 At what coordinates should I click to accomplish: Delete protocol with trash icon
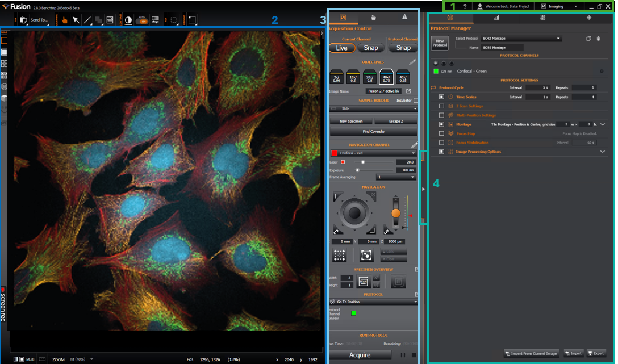598,39
